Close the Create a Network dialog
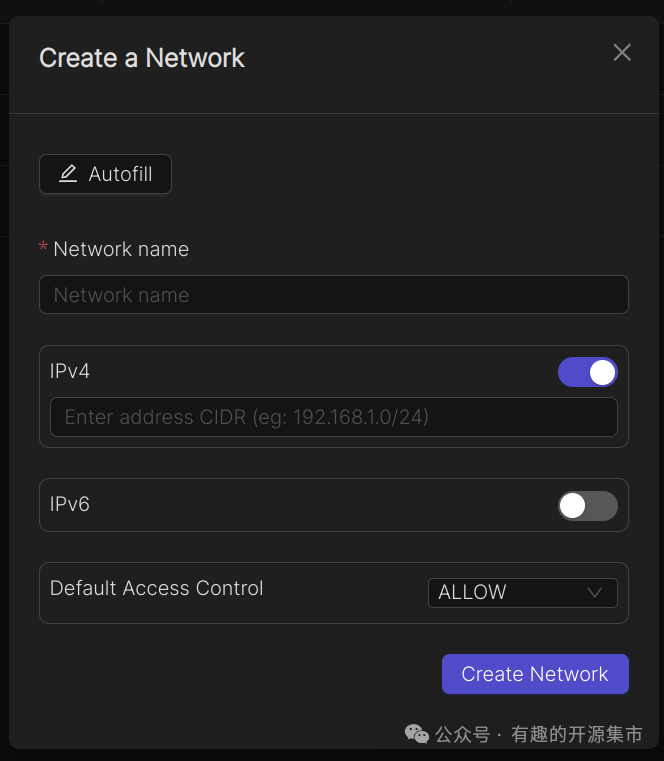 coord(622,53)
